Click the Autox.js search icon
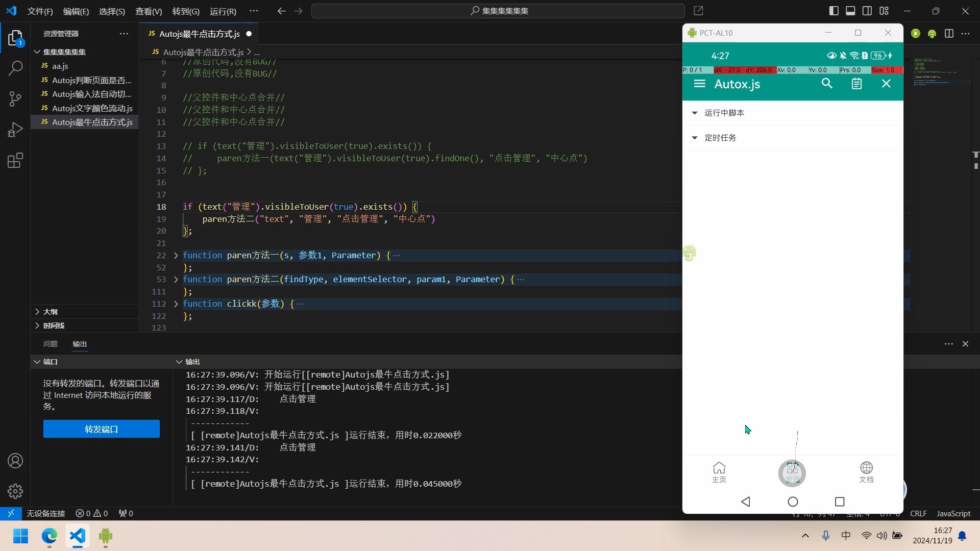The image size is (980, 551). pyautogui.click(x=827, y=84)
